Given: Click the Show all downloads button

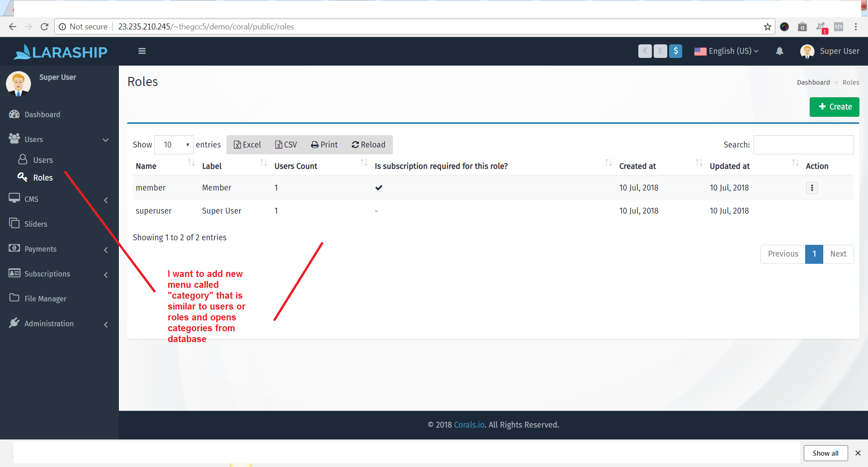Looking at the screenshot, I should tap(826, 453).
